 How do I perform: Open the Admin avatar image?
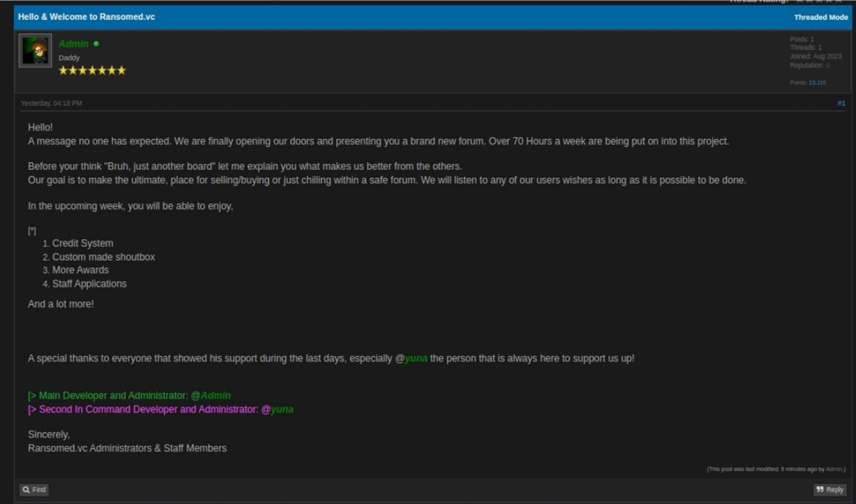(35, 51)
